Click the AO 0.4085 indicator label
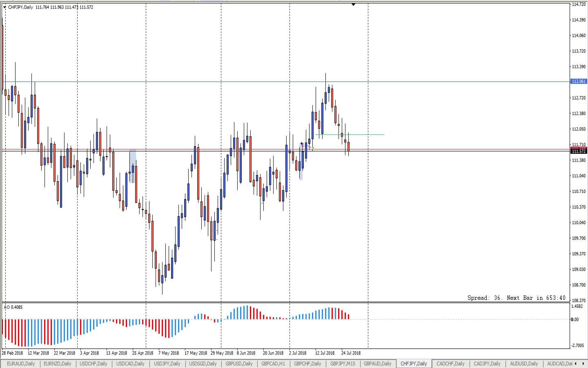Viewport: 588px width, 368px height. tap(13, 307)
